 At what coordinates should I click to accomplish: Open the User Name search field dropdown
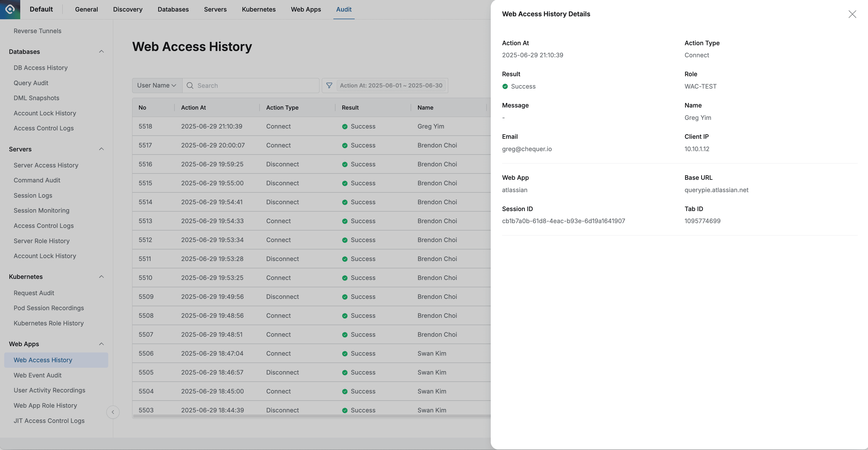point(157,85)
